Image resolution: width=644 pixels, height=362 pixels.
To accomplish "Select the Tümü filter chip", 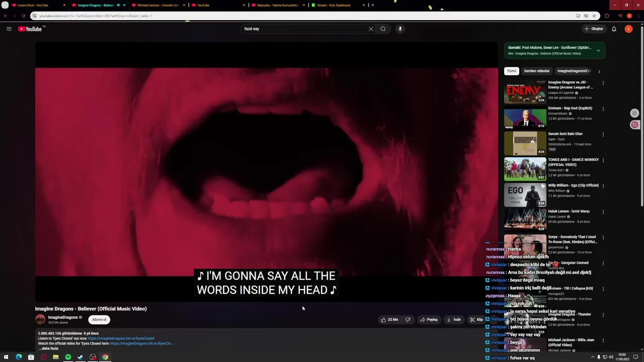I will [x=512, y=71].
